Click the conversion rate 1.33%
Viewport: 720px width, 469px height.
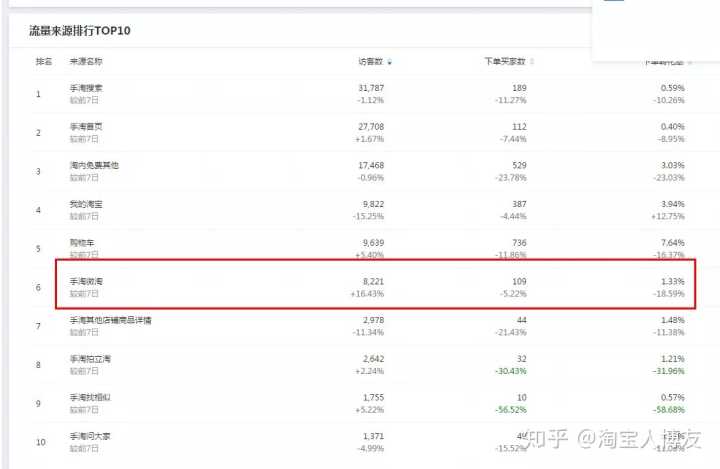pyautogui.click(x=673, y=281)
